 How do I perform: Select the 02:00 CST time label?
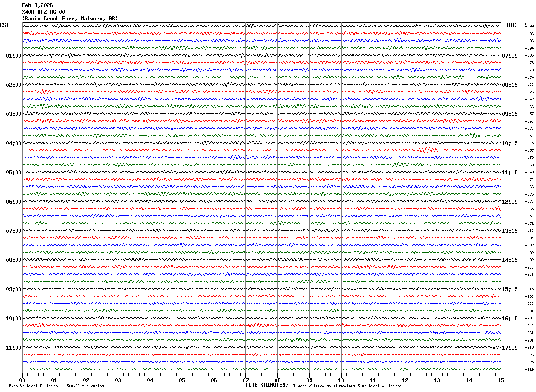click(14, 85)
